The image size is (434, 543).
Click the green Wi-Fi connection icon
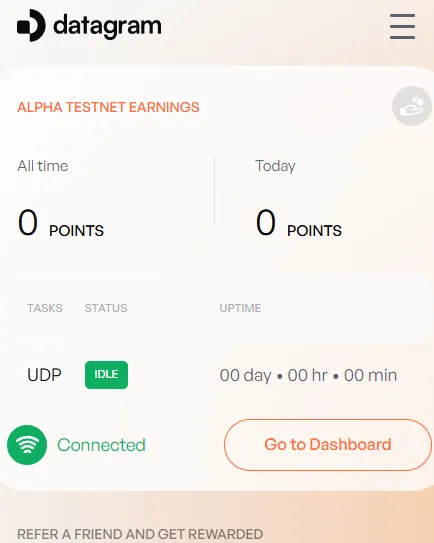[x=27, y=445]
